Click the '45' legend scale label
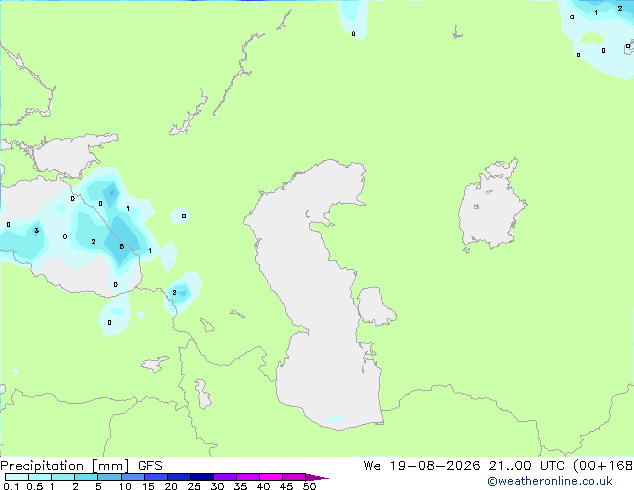 coord(286,486)
